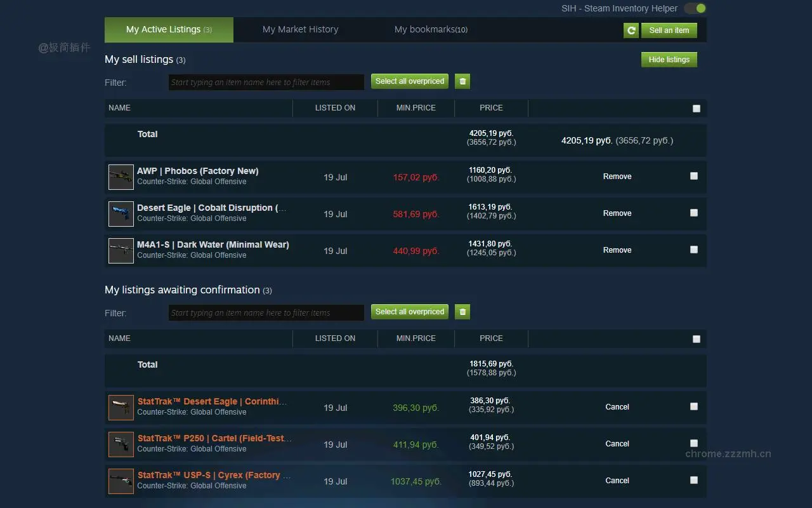Viewport: 812px width, 508px height.
Task: Click the M4A1-S Dark Water thumbnail
Action: [x=121, y=250]
